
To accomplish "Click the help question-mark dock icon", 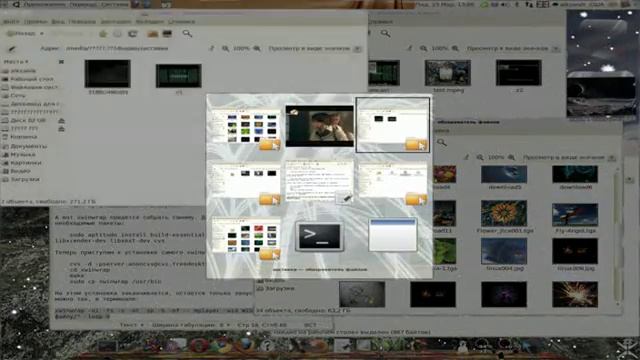I will (x=267, y=346).
